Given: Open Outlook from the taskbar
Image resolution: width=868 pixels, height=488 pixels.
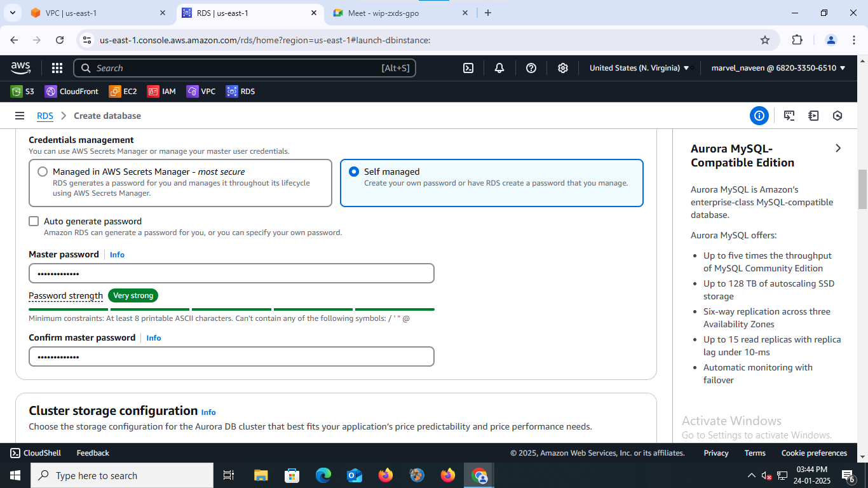Looking at the screenshot, I should [355, 475].
